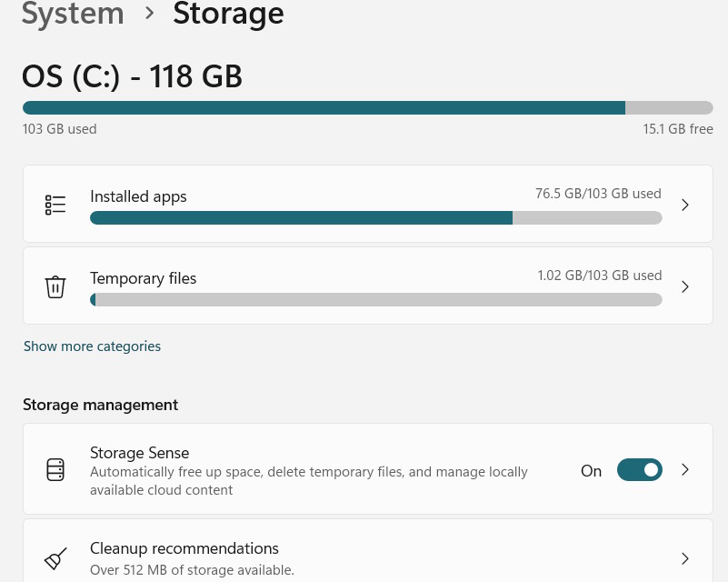Click the 15.1 GB free label
Screen dimensions: 728x582
pyautogui.click(x=678, y=128)
